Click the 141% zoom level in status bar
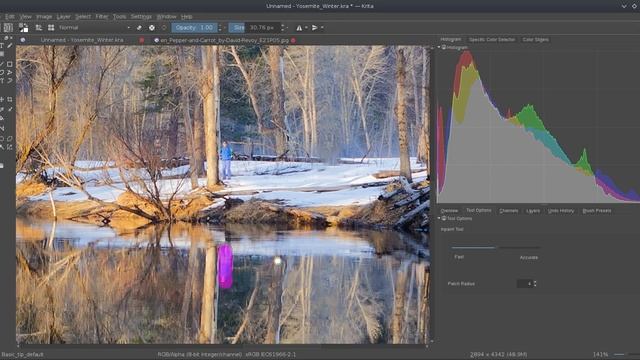The height and width of the screenshot is (360, 640). click(600, 354)
